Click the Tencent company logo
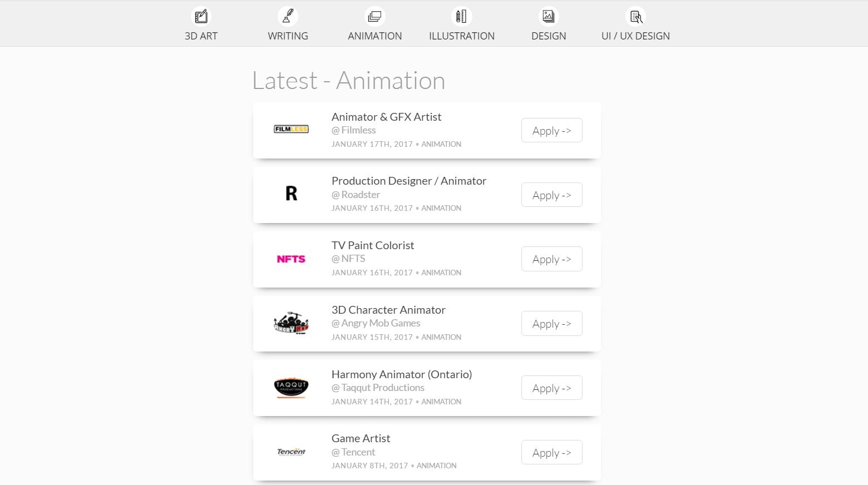The image size is (868, 485). coord(291,452)
